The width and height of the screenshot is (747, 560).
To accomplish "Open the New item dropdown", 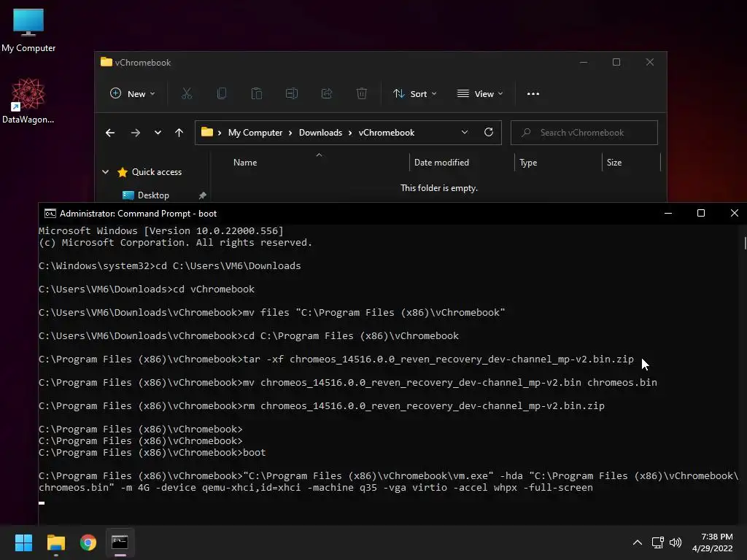I will [x=133, y=94].
